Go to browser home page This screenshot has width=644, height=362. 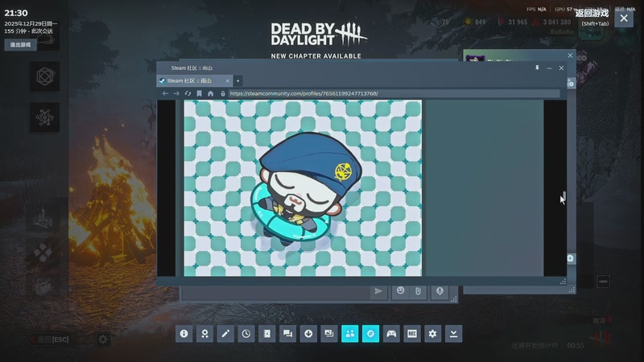coord(210,93)
